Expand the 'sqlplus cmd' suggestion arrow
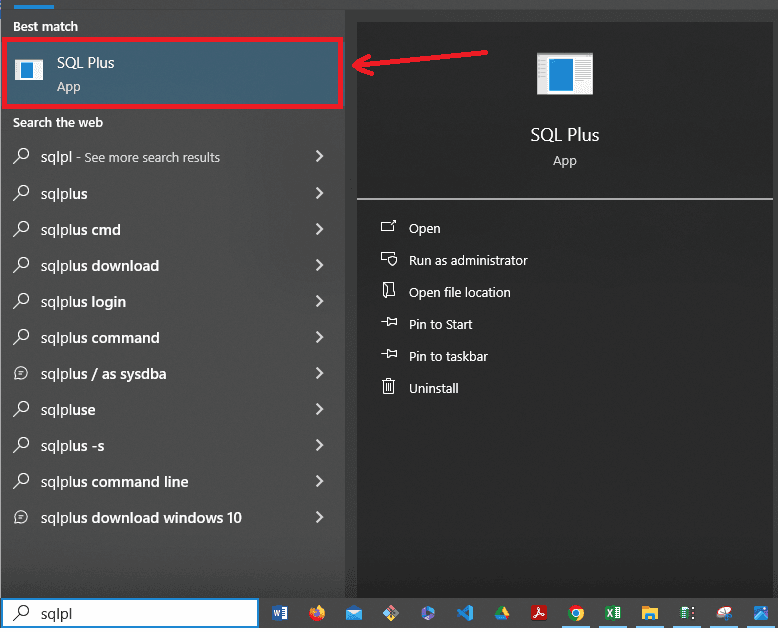The image size is (778, 632). pyautogui.click(x=319, y=229)
